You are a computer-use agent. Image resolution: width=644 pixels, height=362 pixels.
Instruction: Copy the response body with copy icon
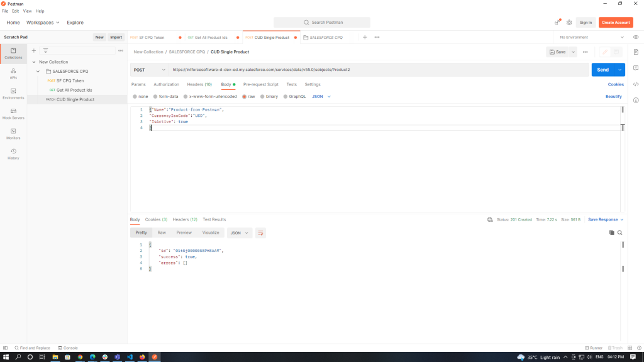[611, 233]
